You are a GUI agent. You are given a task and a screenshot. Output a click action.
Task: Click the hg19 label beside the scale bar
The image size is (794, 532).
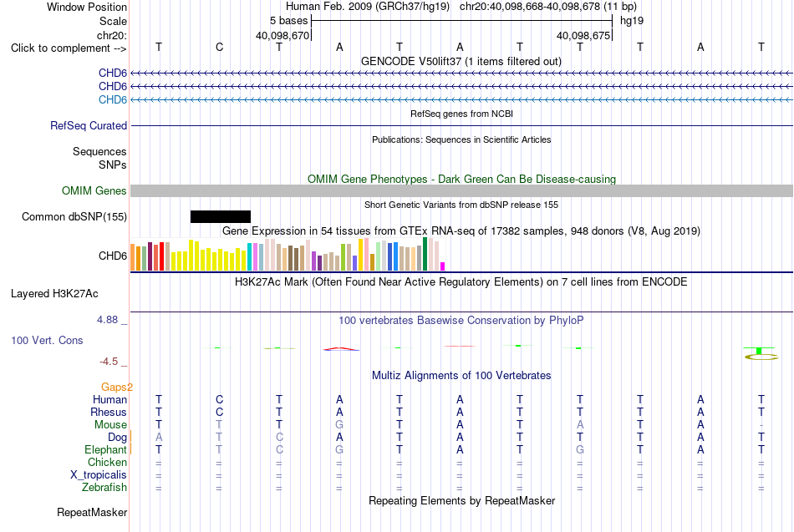point(632,21)
